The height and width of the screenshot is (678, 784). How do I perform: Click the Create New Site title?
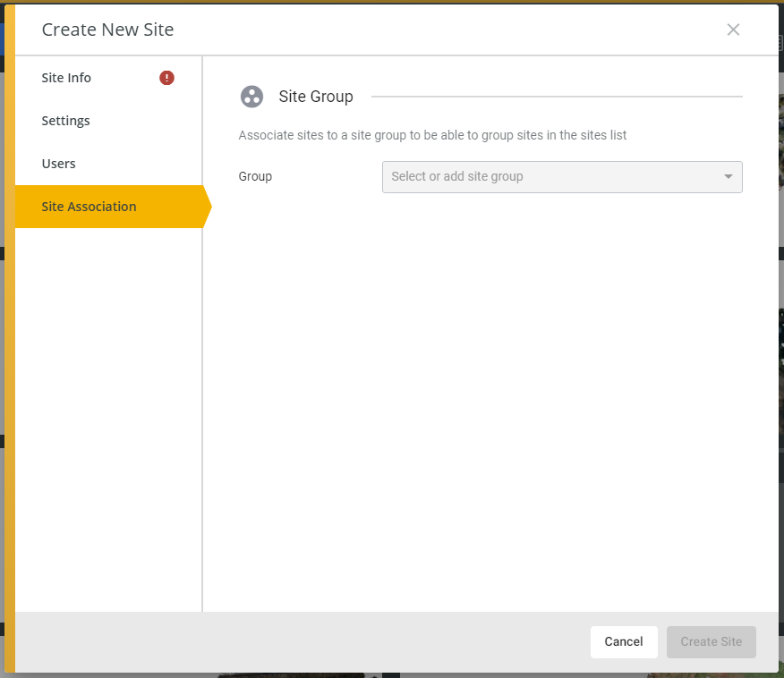point(108,30)
